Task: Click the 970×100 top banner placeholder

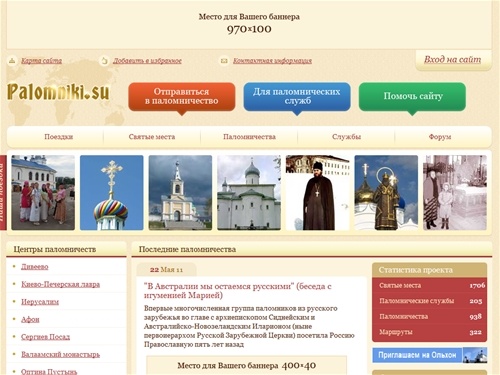Action: (249, 24)
